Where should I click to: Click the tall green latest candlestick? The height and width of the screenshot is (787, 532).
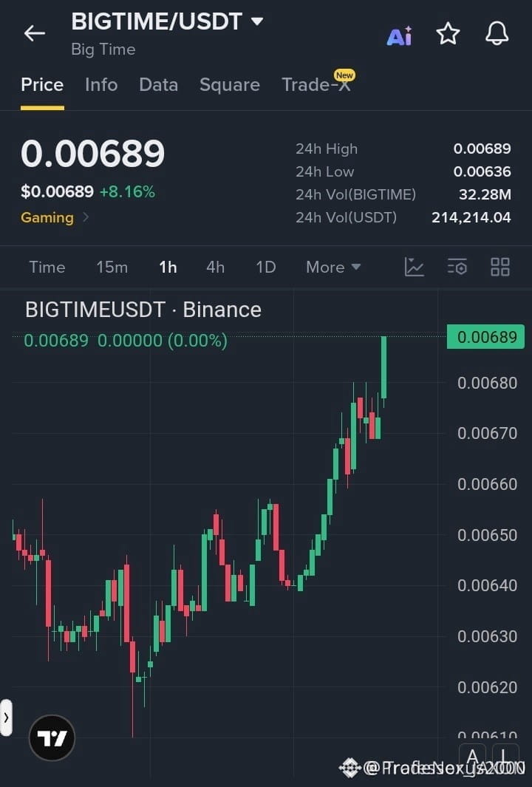[x=384, y=367]
